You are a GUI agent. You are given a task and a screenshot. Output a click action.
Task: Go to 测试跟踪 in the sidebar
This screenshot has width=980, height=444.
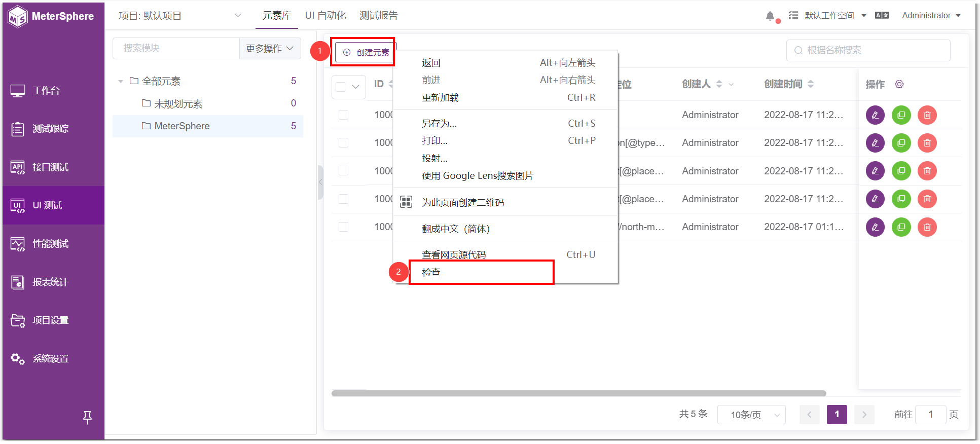[x=53, y=129]
